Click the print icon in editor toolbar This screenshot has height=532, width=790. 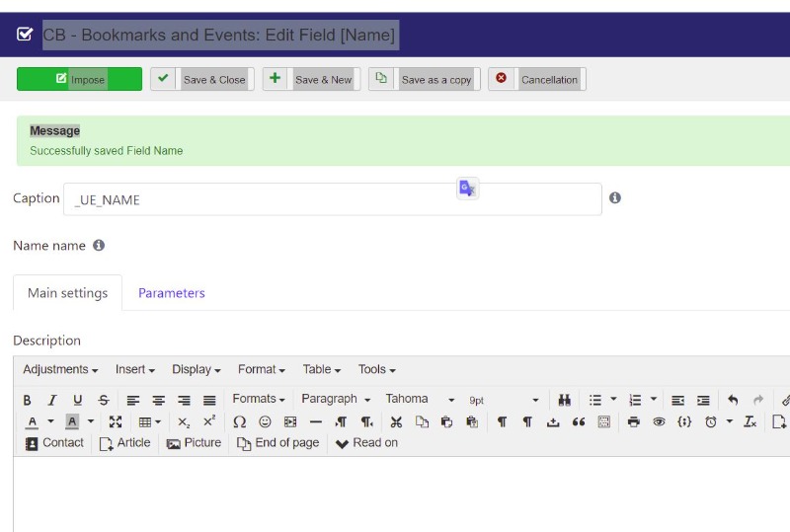coord(633,421)
